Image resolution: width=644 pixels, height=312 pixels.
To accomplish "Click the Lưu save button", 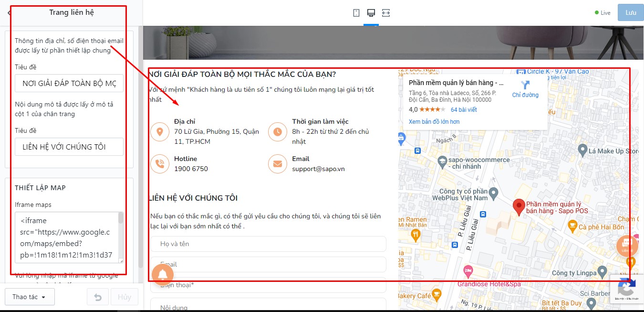I will tap(631, 12).
